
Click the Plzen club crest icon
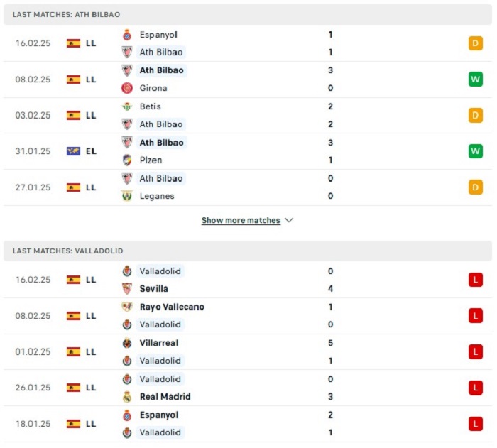tap(127, 160)
